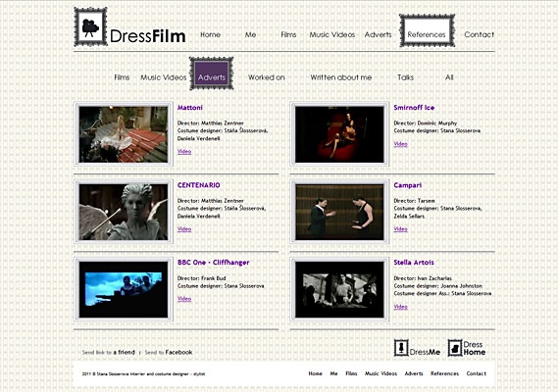Screen dimensions: 559x392
Task: Click the Campari title link
Action: 408,185
